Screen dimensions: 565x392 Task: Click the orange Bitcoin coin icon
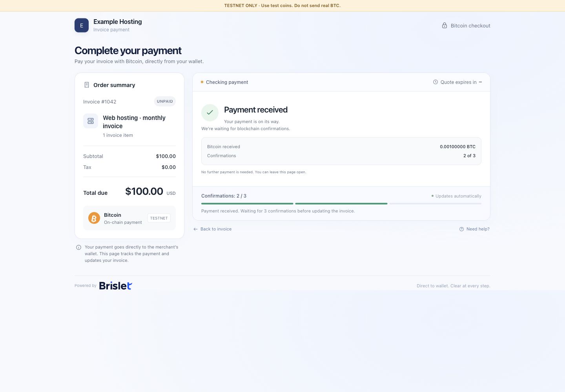[94, 218]
